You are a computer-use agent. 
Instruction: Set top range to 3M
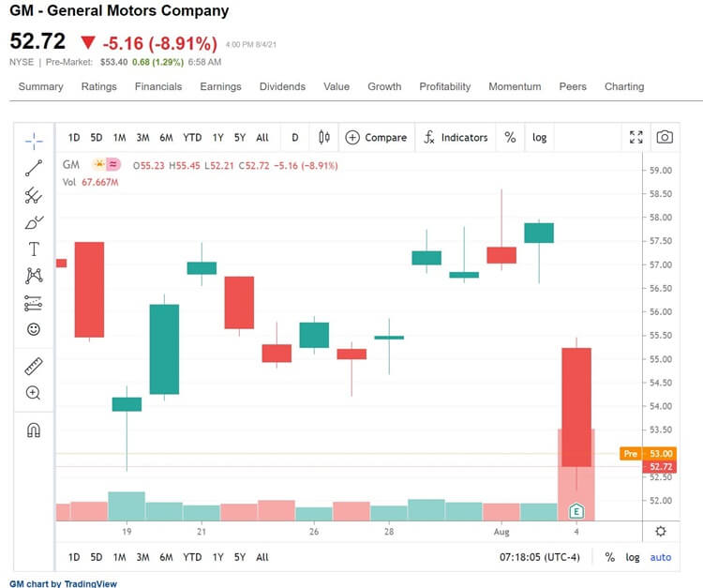coord(143,138)
